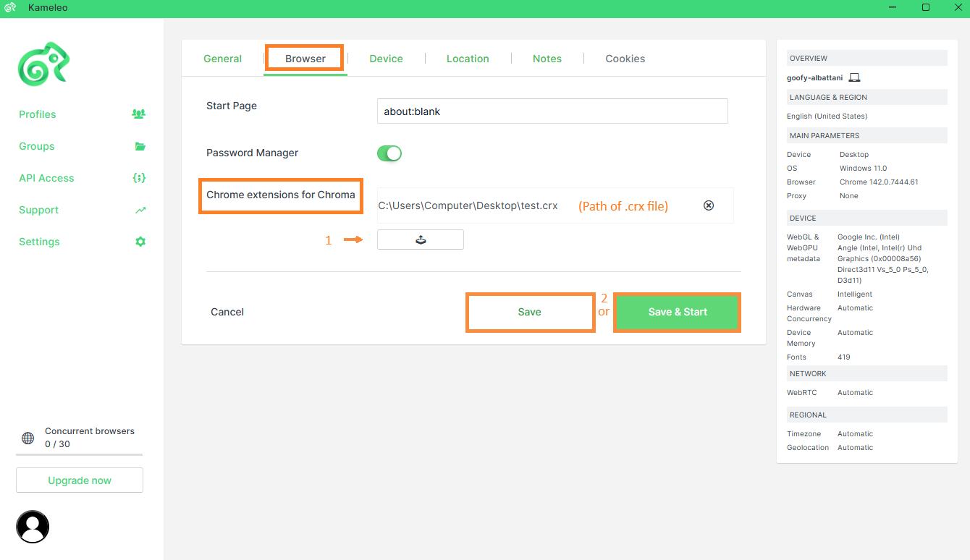Click the API Access sidebar label
The width and height of the screenshot is (970, 560).
click(x=46, y=178)
